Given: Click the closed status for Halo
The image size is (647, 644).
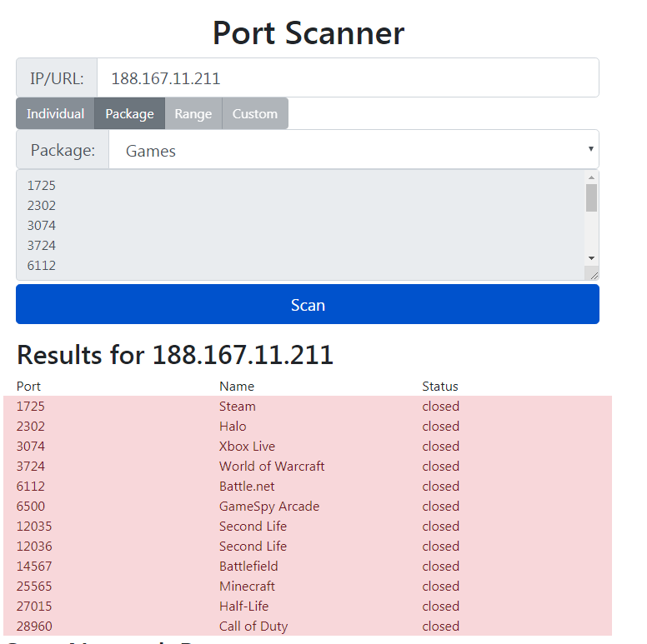Looking at the screenshot, I should click(x=441, y=427).
